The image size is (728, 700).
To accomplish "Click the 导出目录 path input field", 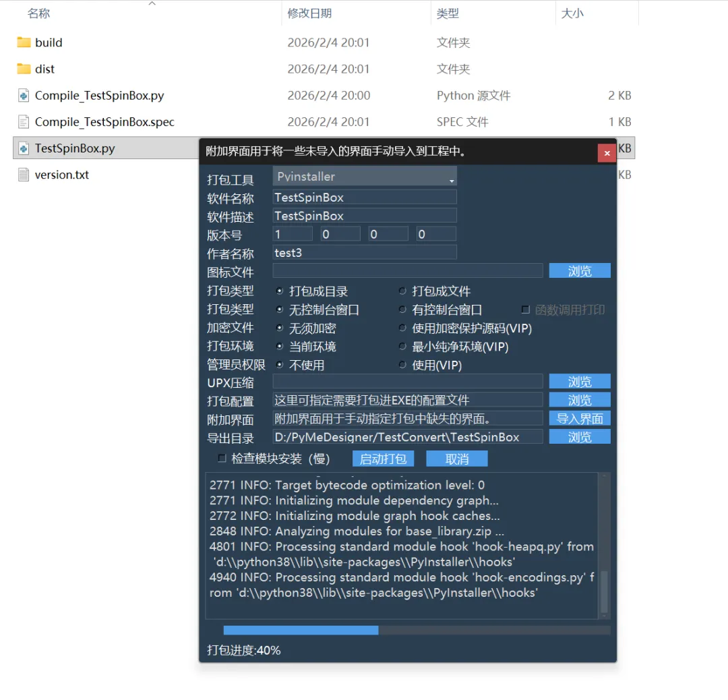I will coord(408,436).
